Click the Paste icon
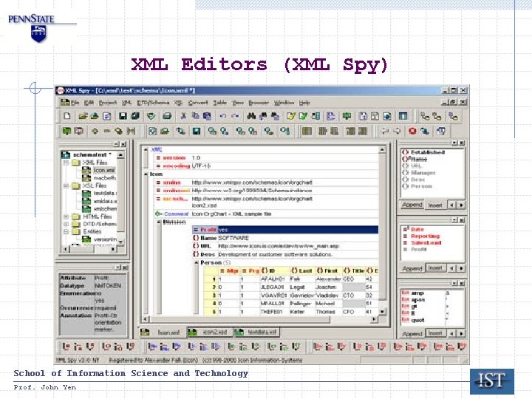The height and width of the screenshot is (399, 532). tap(207, 116)
